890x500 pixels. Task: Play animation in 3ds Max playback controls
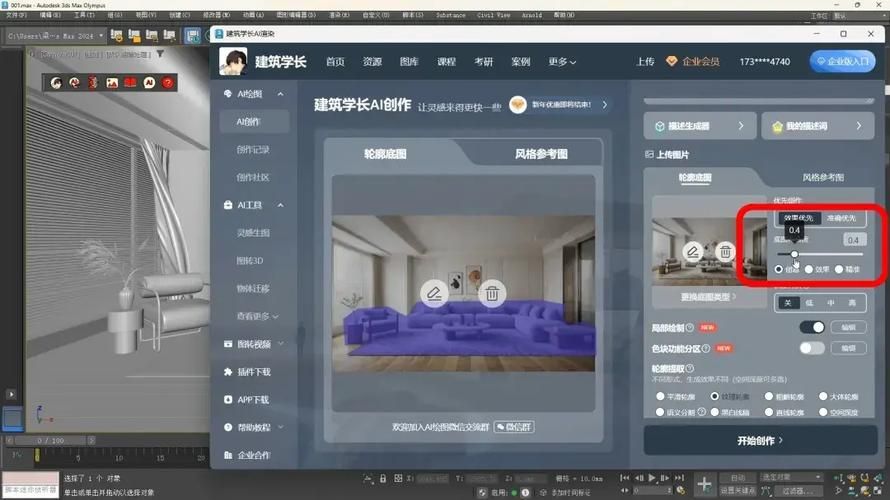coord(652,478)
